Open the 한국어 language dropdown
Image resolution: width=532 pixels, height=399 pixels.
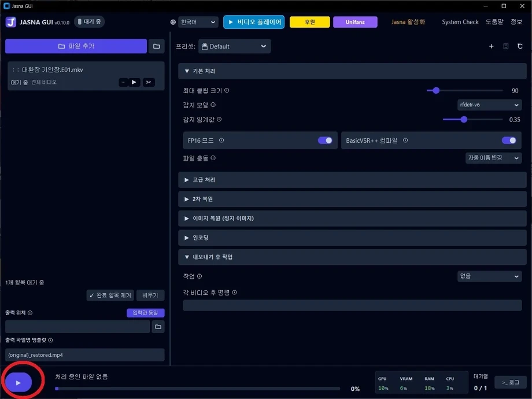pos(198,22)
